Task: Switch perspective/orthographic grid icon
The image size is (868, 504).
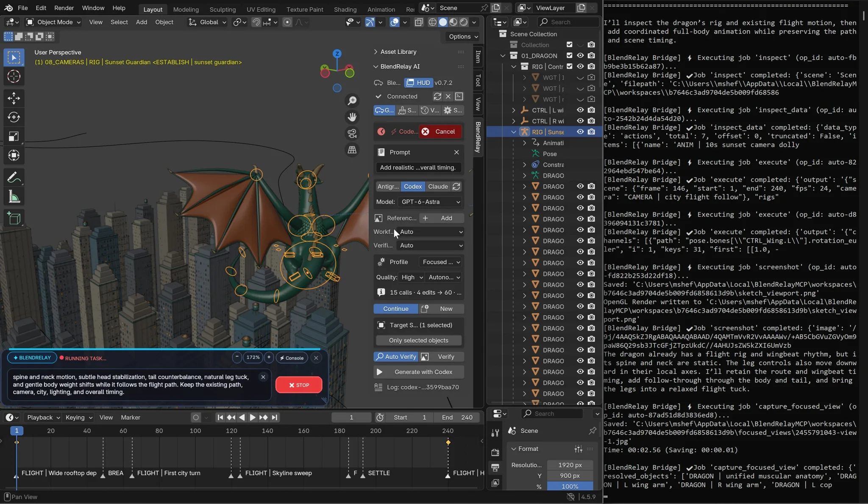Action: pyautogui.click(x=352, y=150)
